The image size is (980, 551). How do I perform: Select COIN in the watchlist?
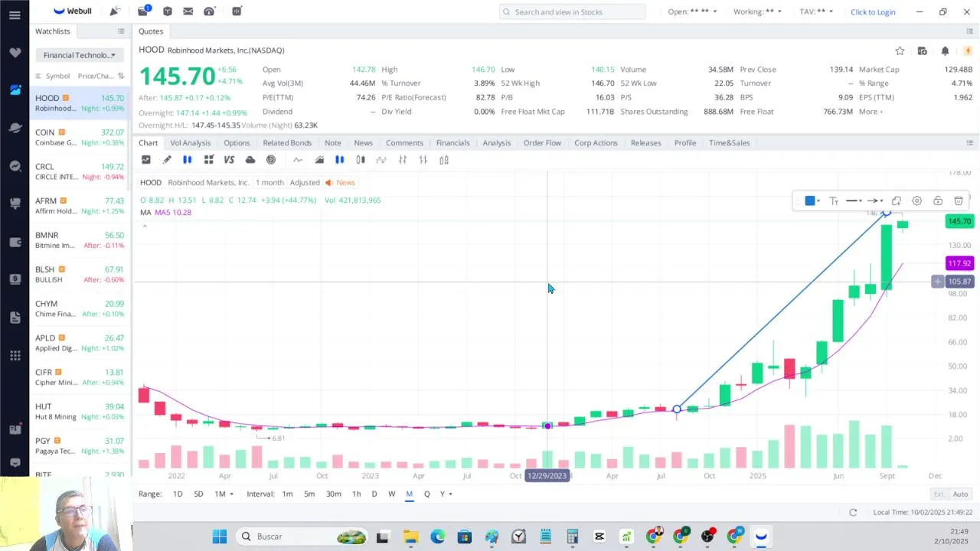[80, 137]
